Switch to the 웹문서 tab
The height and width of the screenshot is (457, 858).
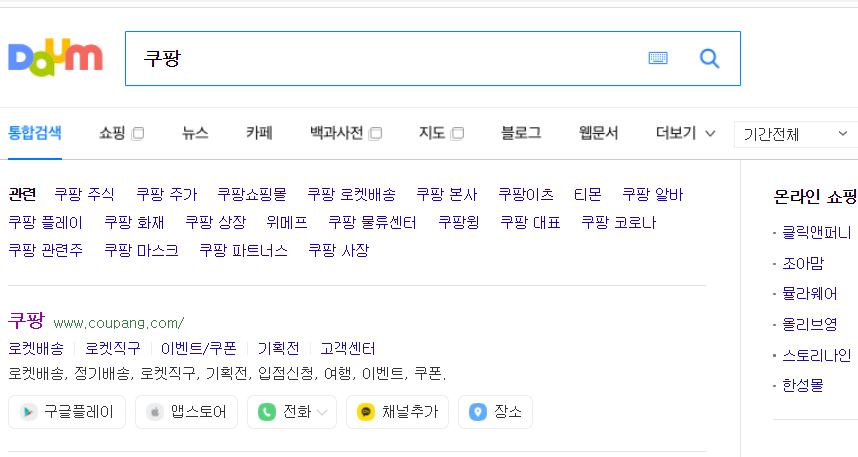[x=599, y=133]
